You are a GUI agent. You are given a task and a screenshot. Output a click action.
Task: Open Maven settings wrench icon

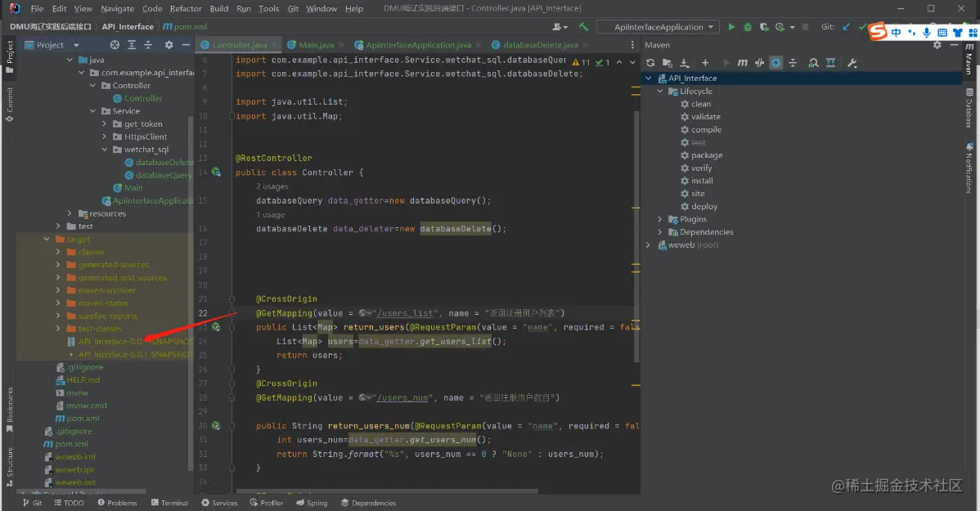pos(852,63)
